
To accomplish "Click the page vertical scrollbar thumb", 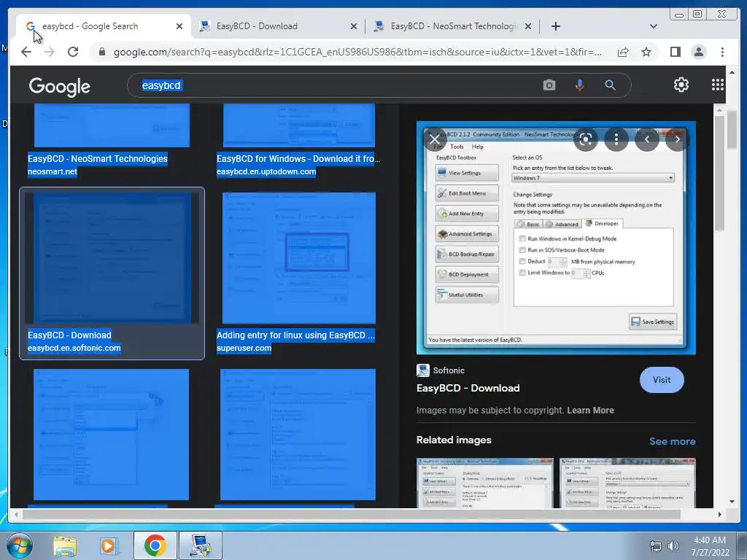I will pyautogui.click(x=731, y=129).
